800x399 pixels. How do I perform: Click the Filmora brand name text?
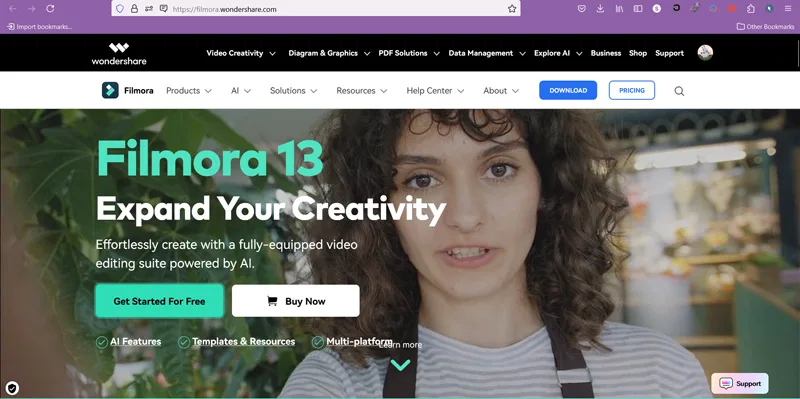(x=139, y=90)
